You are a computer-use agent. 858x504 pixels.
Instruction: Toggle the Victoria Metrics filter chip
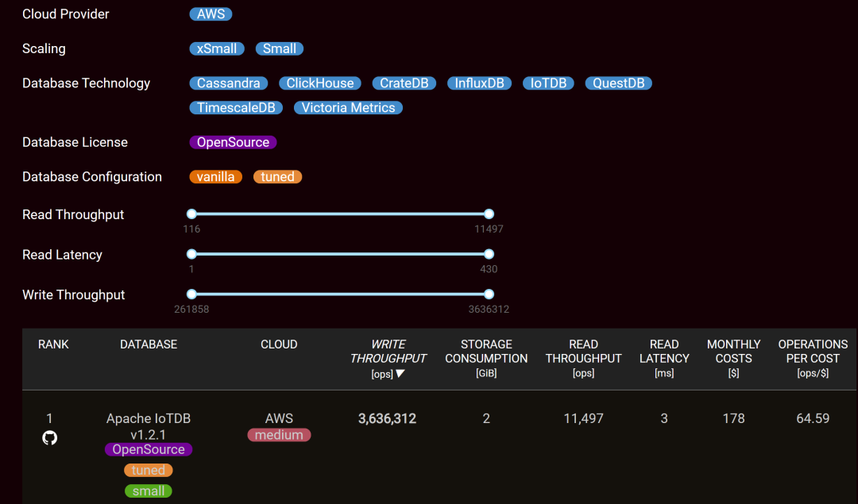click(348, 108)
